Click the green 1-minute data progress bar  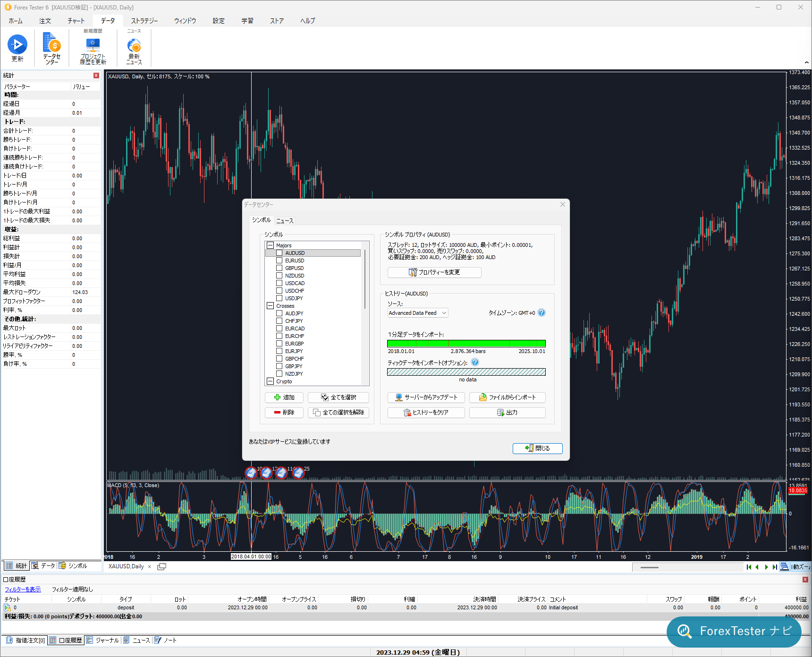(x=466, y=344)
